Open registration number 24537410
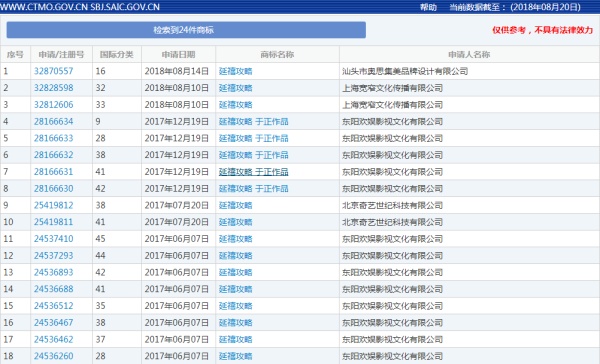The height and width of the screenshot is (364, 600). point(53,239)
